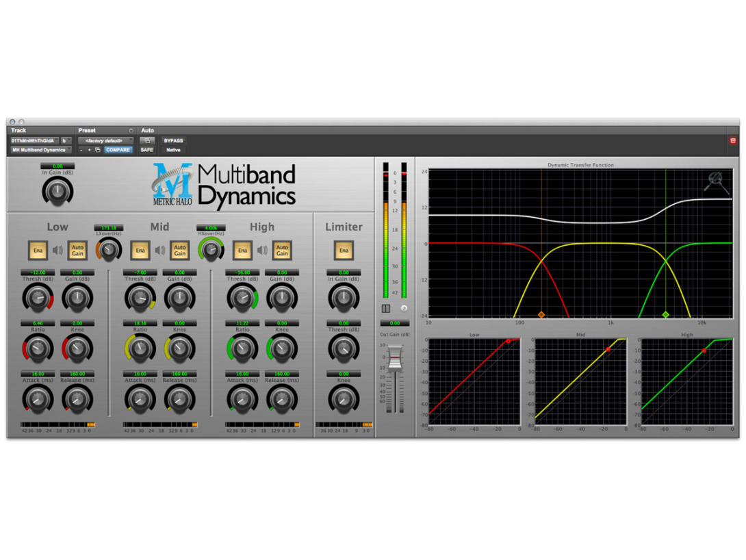
Task: Solo the High band speaker icon
Action: pyautogui.click(x=262, y=251)
